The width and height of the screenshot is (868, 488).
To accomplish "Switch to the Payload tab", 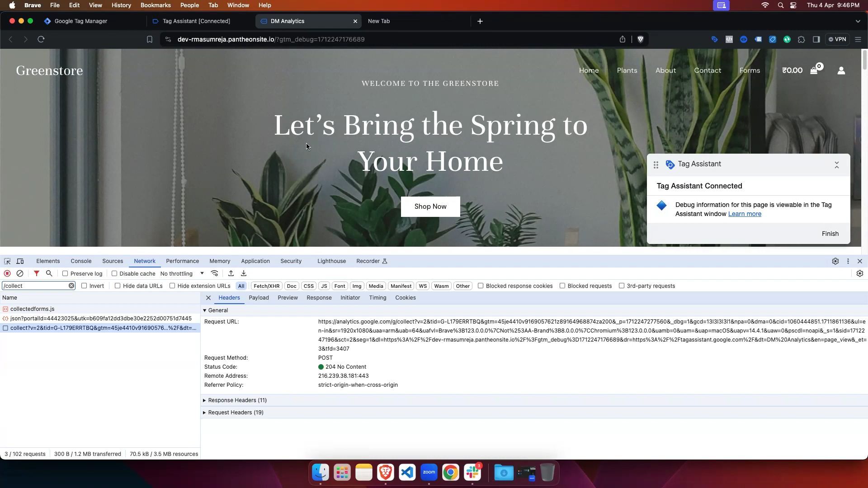I will click(259, 298).
